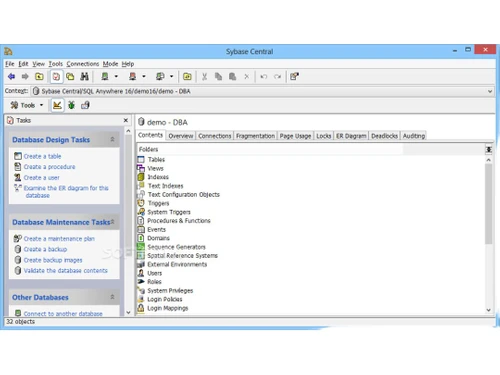Image resolution: width=500 pixels, height=375 pixels.
Task: Select the Sequence Generators folder icon
Action: click(x=141, y=247)
